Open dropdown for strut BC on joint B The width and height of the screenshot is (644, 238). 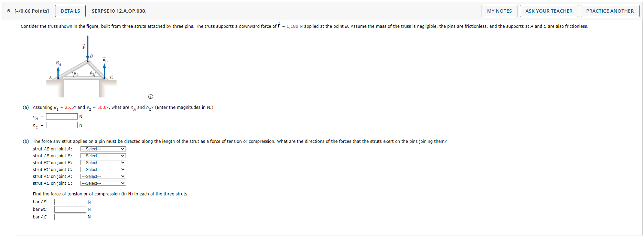pos(103,162)
